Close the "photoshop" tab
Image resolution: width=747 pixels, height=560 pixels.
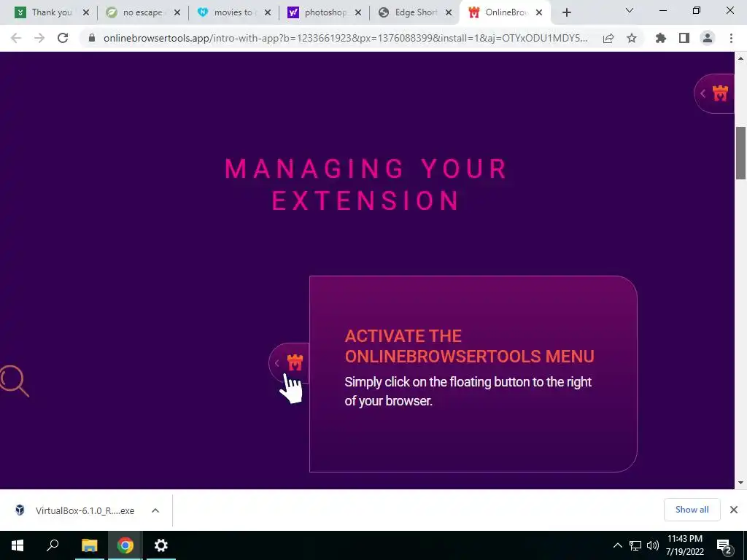[358, 13]
